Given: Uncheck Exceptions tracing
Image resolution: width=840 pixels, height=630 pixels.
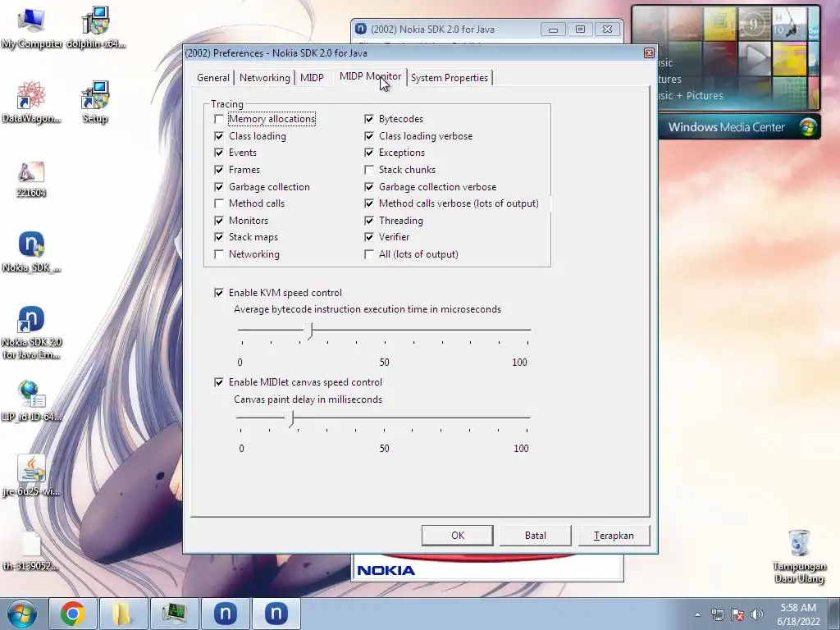Looking at the screenshot, I should pos(368,153).
